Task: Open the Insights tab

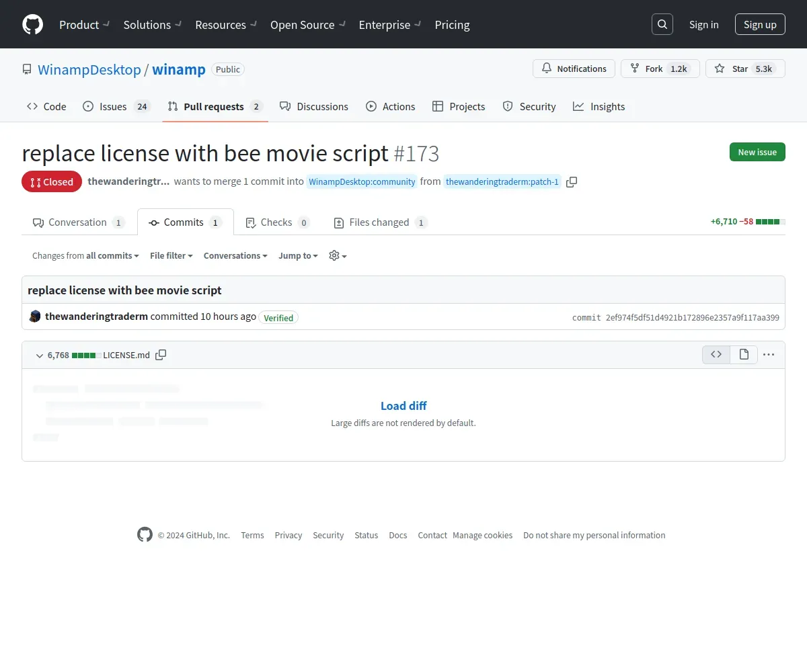Action: tap(599, 106)
